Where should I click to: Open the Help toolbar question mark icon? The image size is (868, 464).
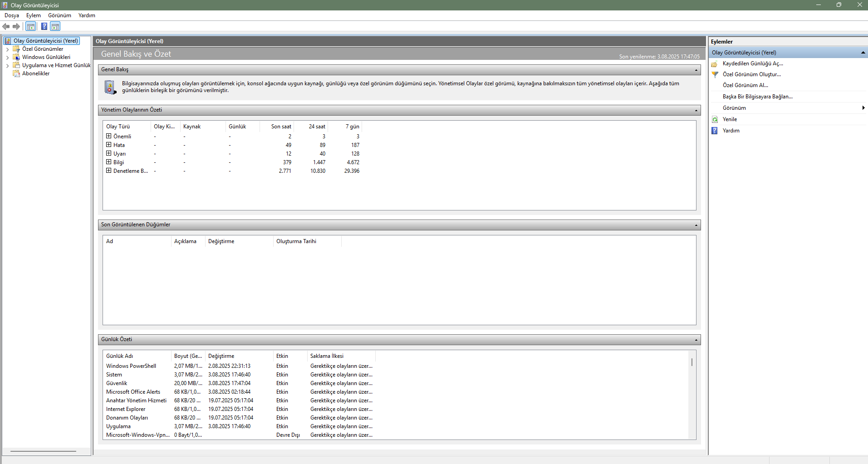pyautogui.click(x=44, y=26)
